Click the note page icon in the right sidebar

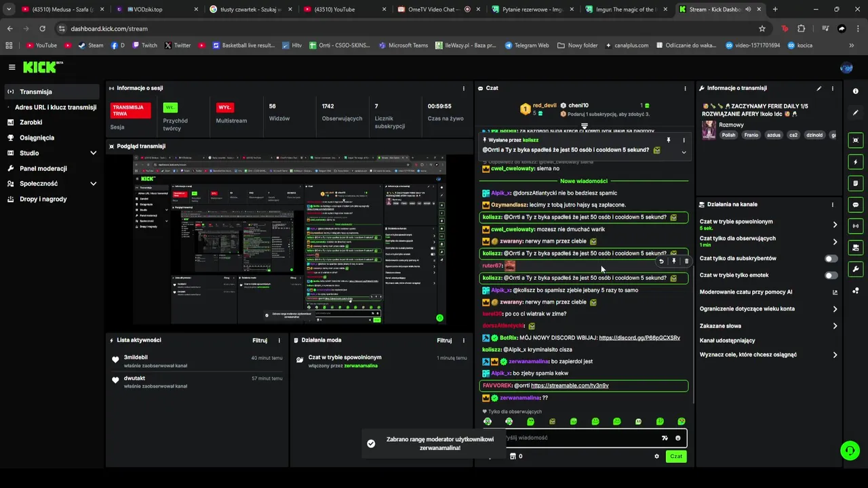point(856,183)
